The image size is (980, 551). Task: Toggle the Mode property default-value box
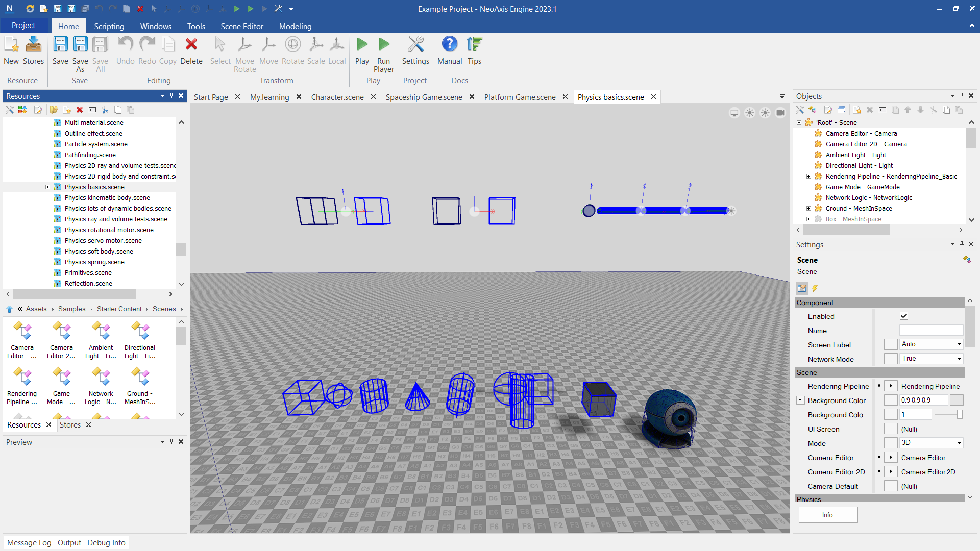pyautogui.click(x=890, y=443)
